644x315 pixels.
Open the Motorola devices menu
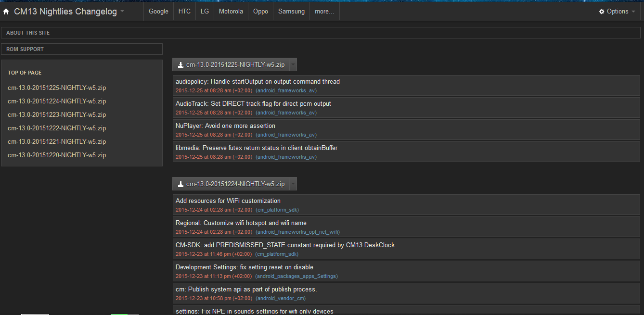tap(231, 12)
